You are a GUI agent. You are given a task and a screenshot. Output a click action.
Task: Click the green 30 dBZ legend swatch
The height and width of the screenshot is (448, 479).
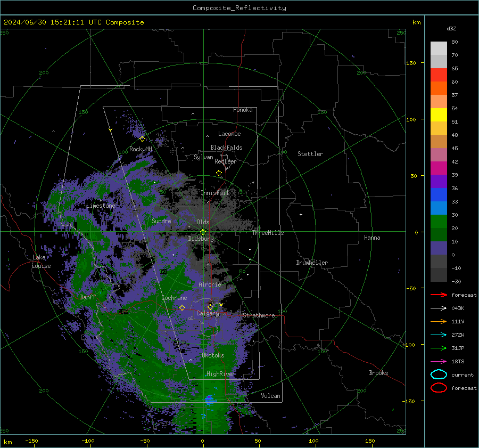coord(439,222)
